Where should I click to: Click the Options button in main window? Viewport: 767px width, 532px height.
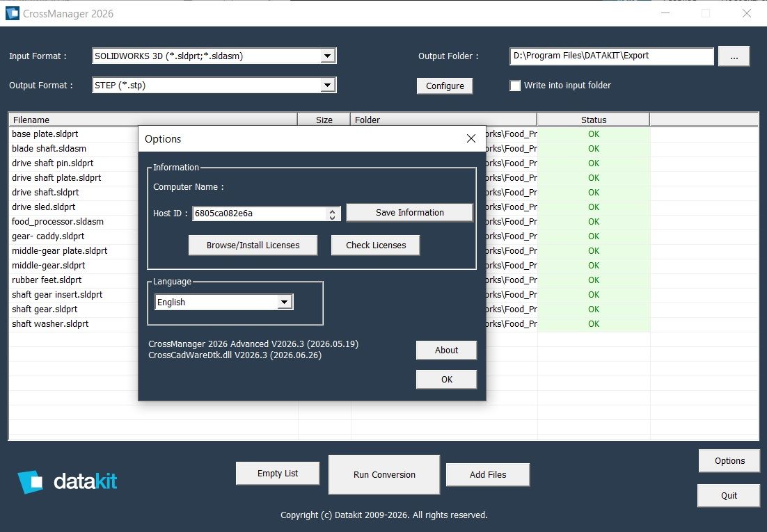tap(729, 461)
